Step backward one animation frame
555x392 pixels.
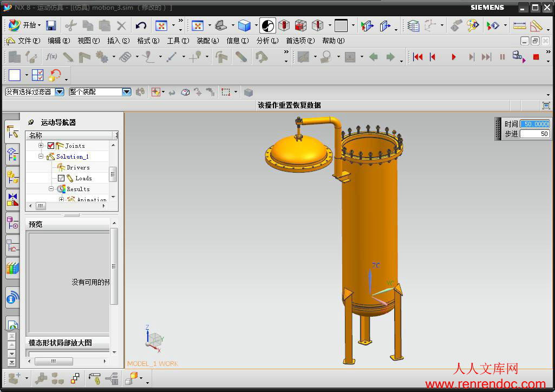(433, 57)
